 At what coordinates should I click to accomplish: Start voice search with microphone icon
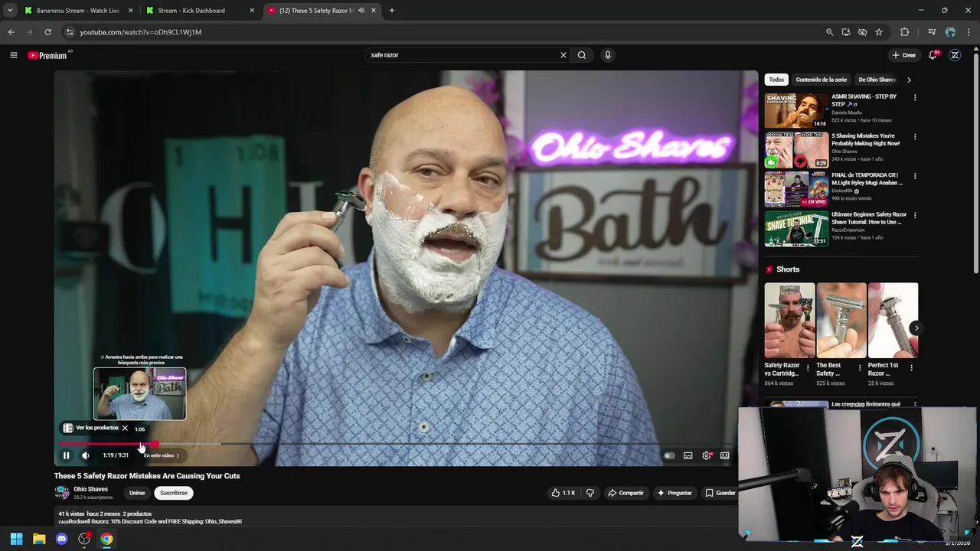tap(607, 55)
